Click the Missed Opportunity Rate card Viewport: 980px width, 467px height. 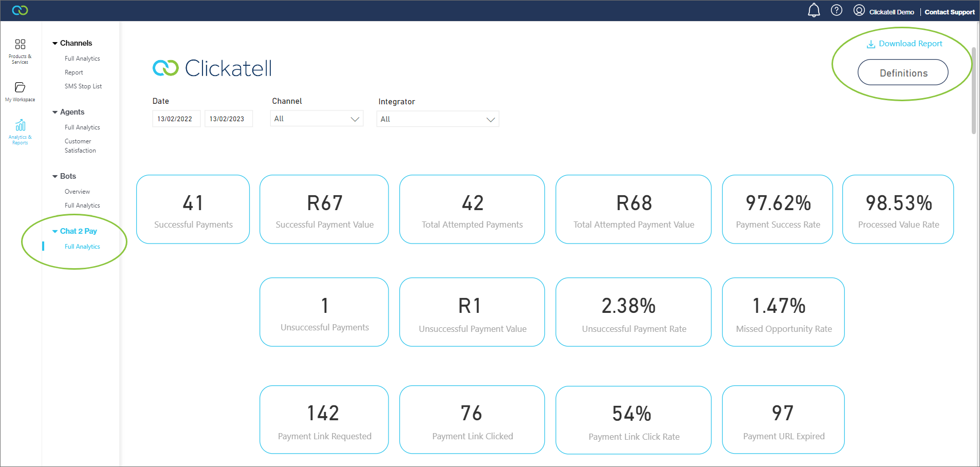783,312
